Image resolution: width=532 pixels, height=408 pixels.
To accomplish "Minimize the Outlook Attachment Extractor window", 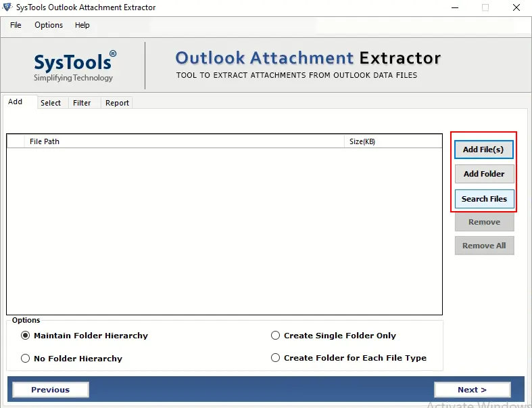I will (455, 7).
